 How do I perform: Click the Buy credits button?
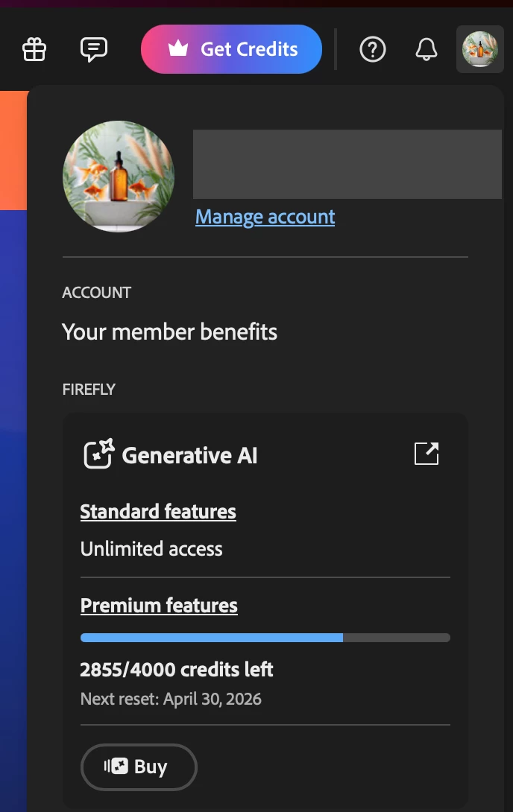[139, 767]
